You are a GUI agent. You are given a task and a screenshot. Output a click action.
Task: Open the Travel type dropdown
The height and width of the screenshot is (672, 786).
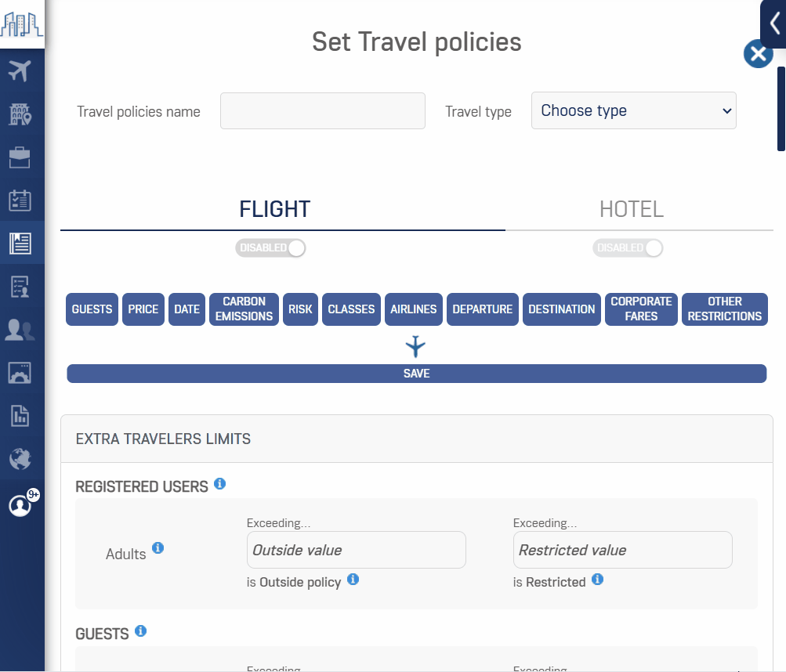(x=633, y=110)
